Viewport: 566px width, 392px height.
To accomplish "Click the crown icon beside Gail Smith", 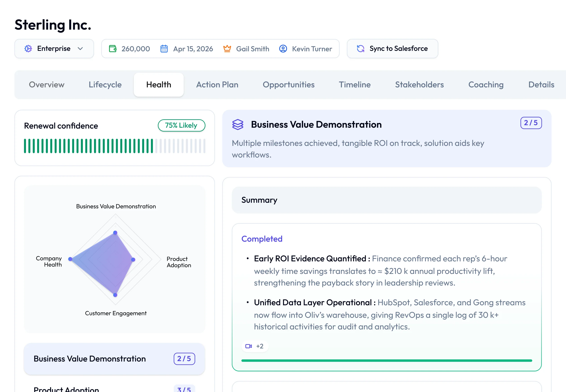I will pyautogui.click(x=227, y=49).
